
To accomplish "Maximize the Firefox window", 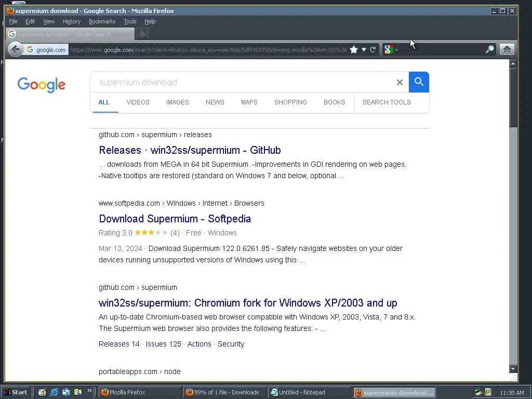I will point(503,11).
